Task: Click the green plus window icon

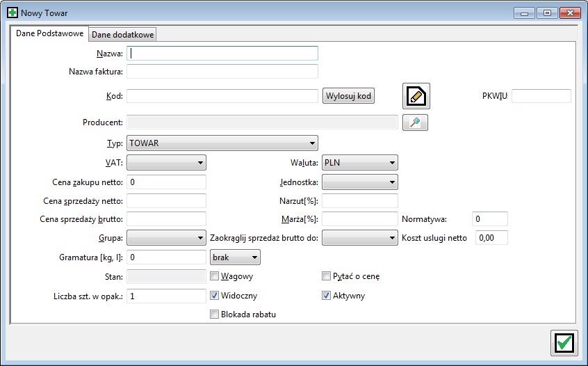Action: tap(13, 13)
